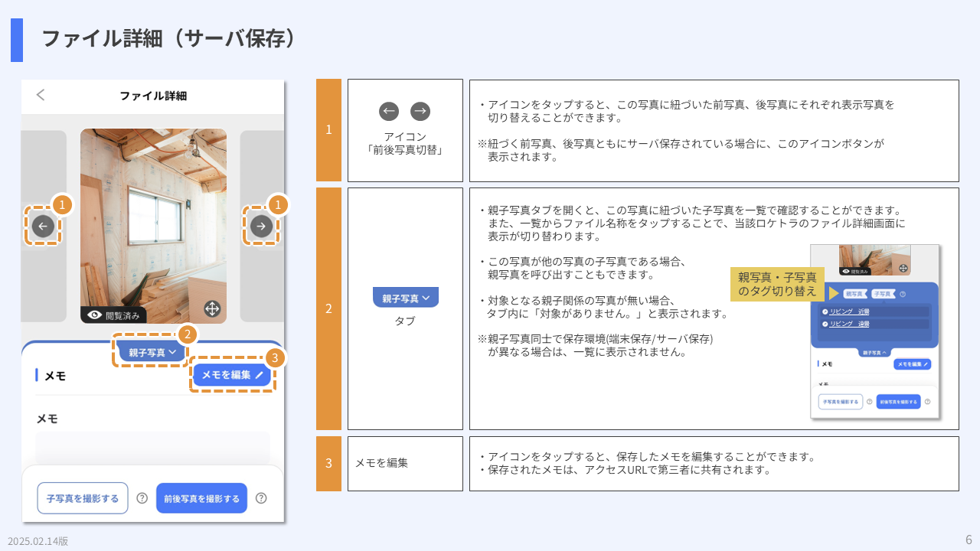This screenshot has width=980, height=551.
Task: Open the リビング 遠景 link in inset
Action: [x=849, y=324]
